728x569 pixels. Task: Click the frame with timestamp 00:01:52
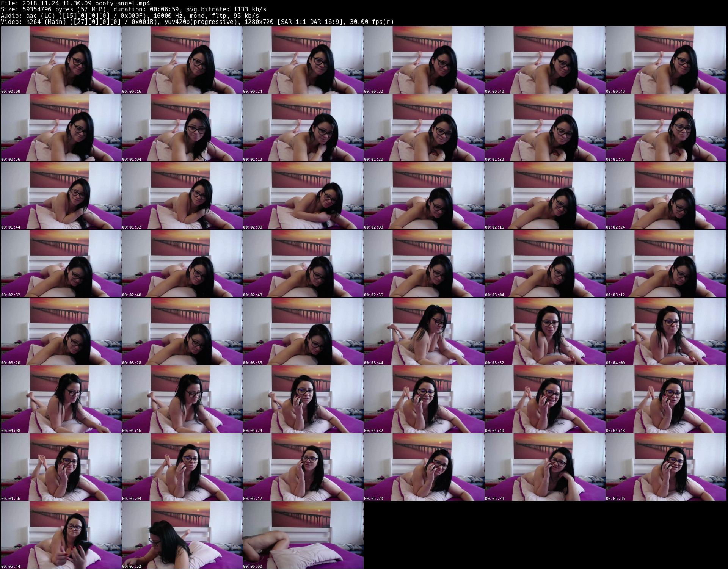pos(182,196)
